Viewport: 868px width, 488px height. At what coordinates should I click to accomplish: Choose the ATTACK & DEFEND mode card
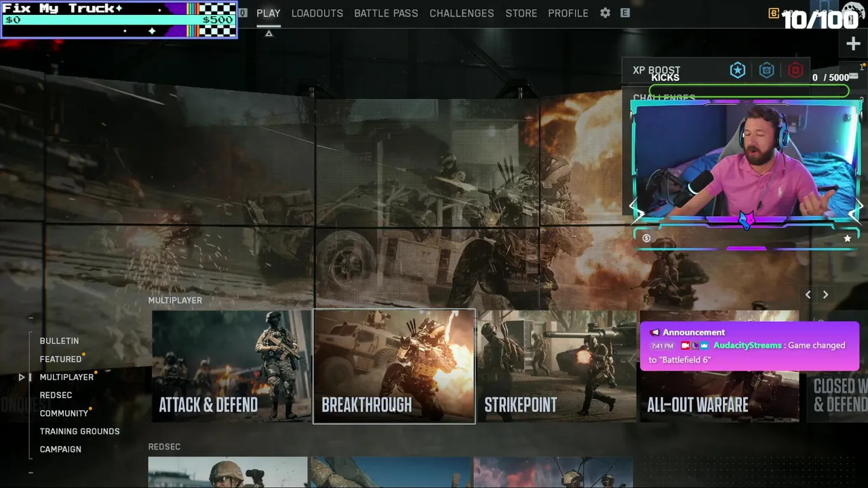pos(231,366)
